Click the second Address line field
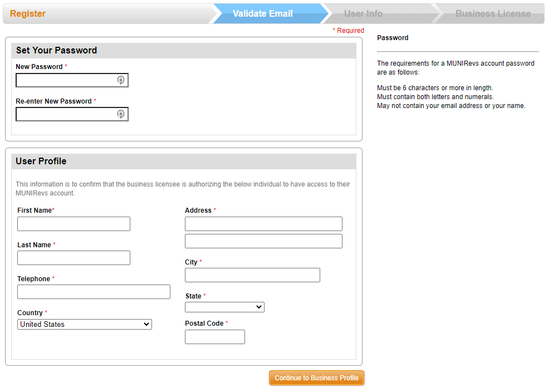 [263, 241]
